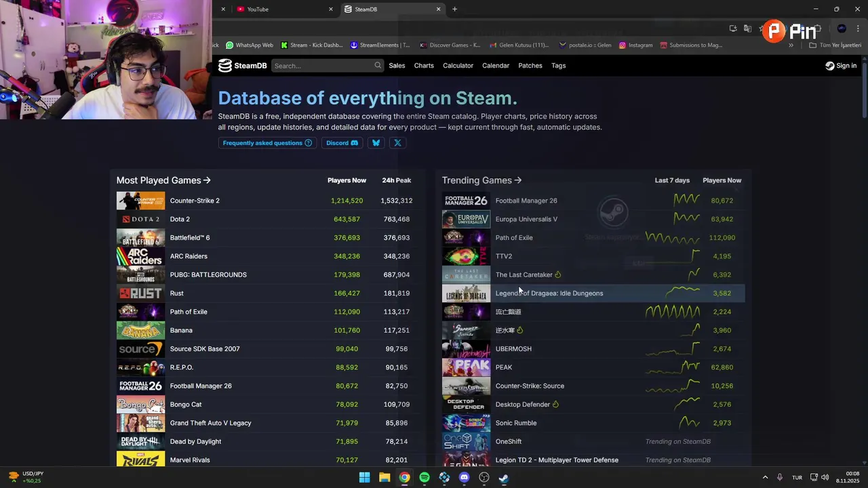Open the Instagram bookmark
The image size is (868, 488).
635,45
